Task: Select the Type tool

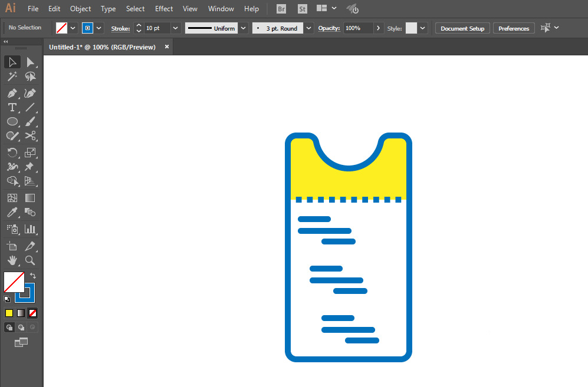Action: coord(12,107)
